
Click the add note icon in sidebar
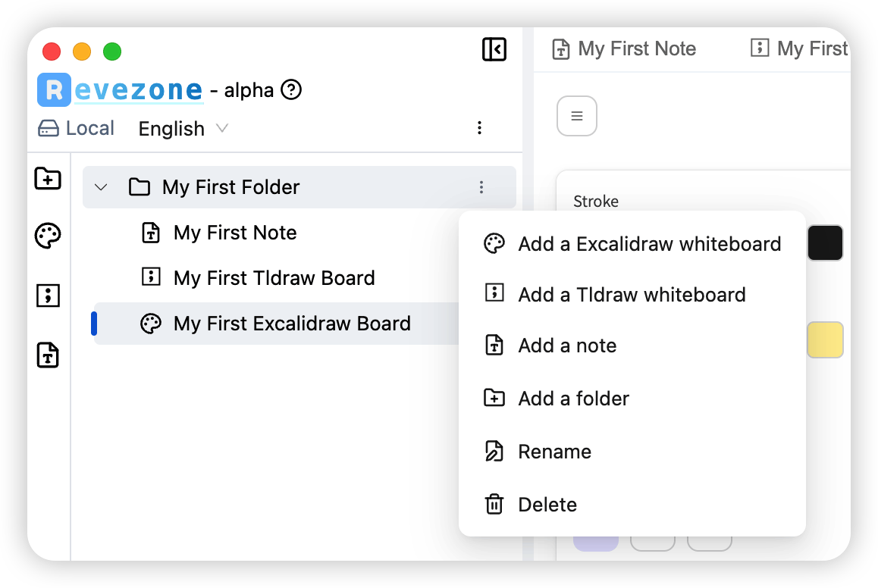point(48,355)
